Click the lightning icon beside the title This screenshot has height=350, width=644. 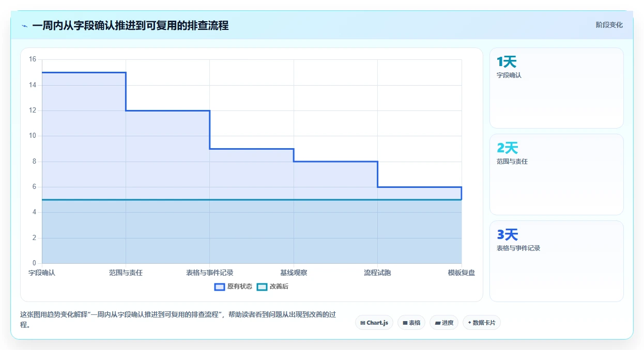[25, 26]
